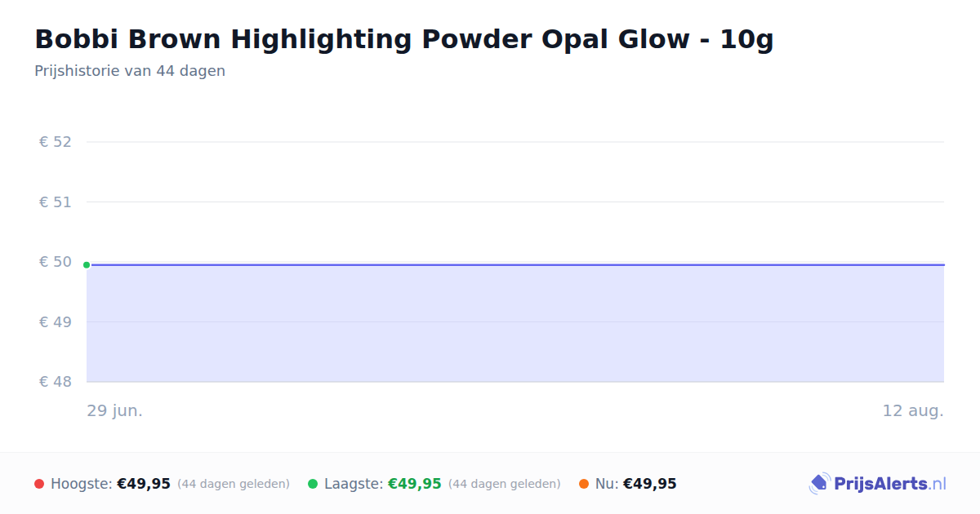The height and width of the screenshot is (514, 980).
Task: Click the Prijshistorie van 44 dagen subtitle
Action: pyautogui.click(x=130, y=71)
